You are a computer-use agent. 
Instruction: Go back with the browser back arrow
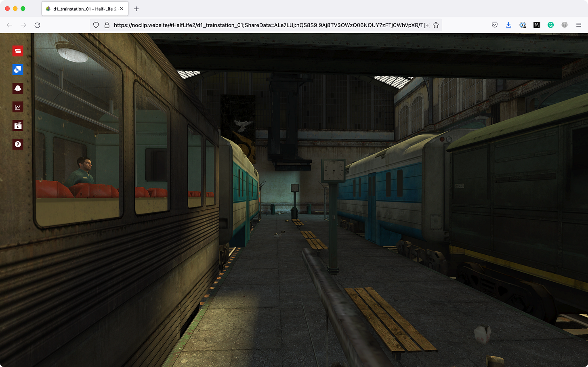[9, 25]
